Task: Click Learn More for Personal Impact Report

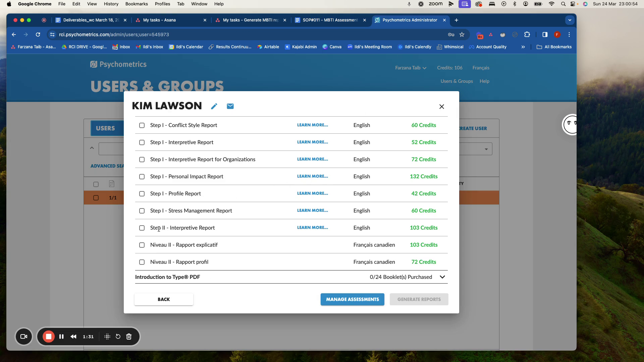Action: [312, 176]
